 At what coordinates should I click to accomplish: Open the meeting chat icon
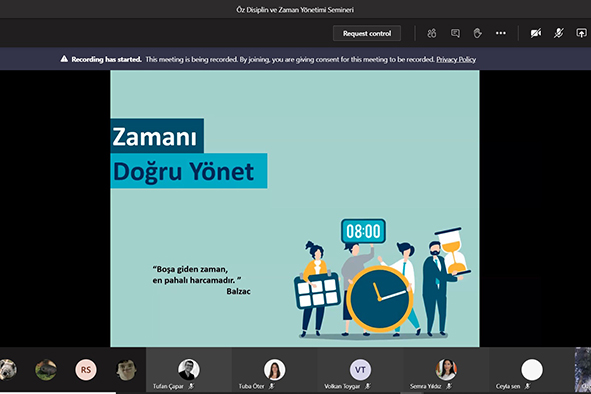(x=455, y=34)
